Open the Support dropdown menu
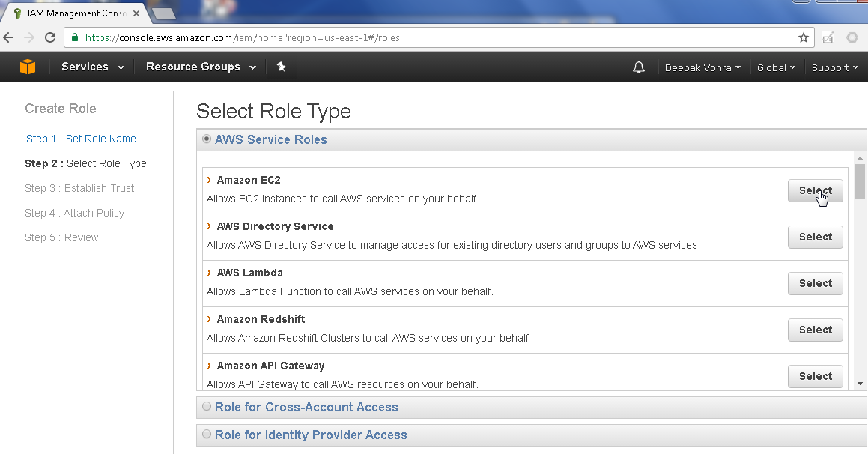The width and height of the screenshot is (868, 454). click(x=835, y=67)
